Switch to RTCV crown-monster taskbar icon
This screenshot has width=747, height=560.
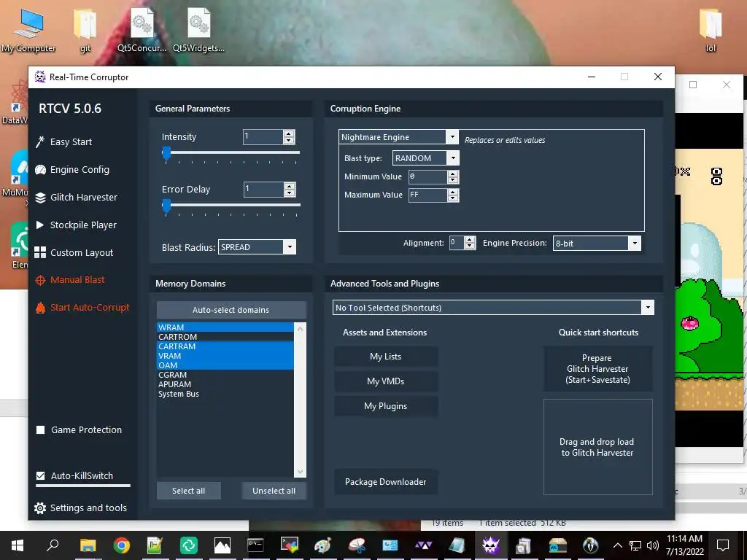(x=491, y=545)
